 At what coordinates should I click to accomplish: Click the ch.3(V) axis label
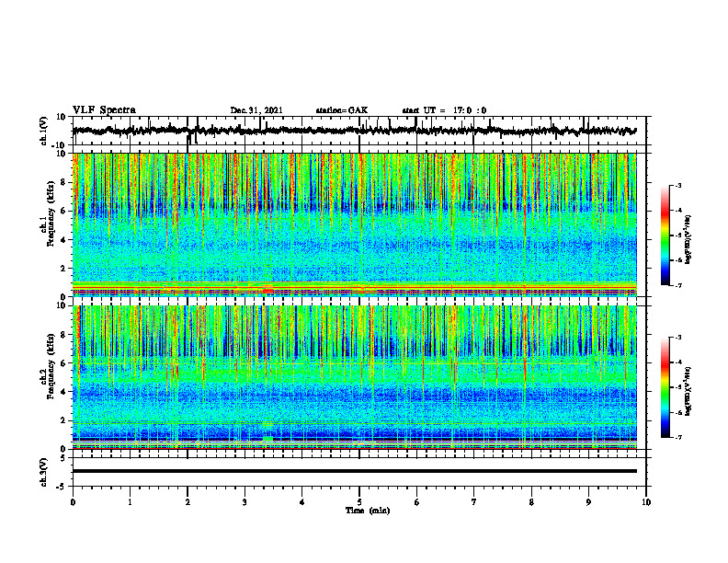pos(44,472)
